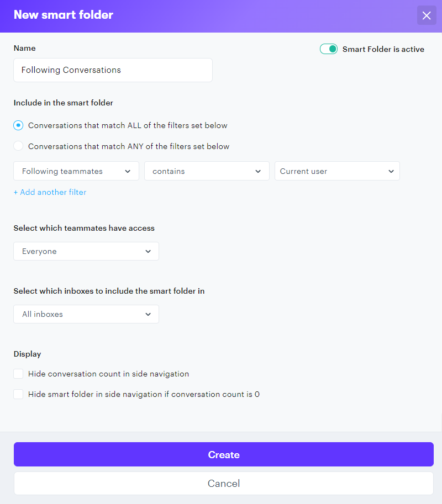Click the chevron arrow on contains field
This screenshot has height=504, width=442.
[258, 171]
